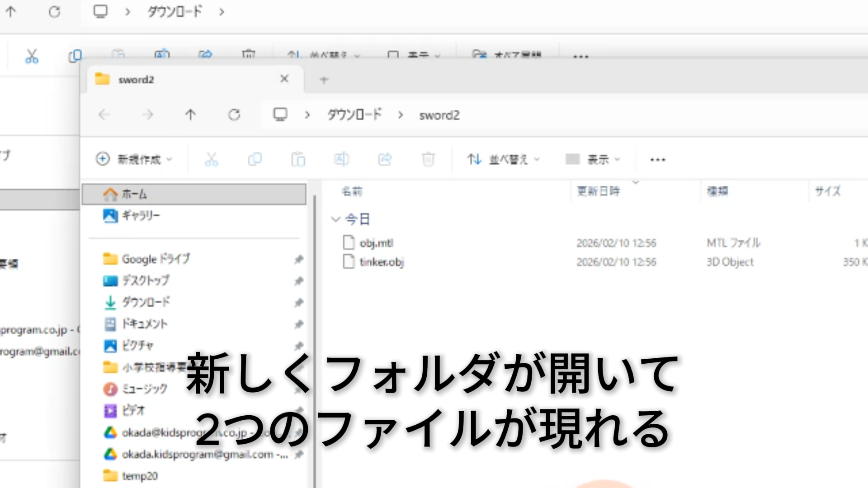Select the obj.mtl file
Image resolution: width=868 pixels, height=488 pixels.
[x=376, y=243]
